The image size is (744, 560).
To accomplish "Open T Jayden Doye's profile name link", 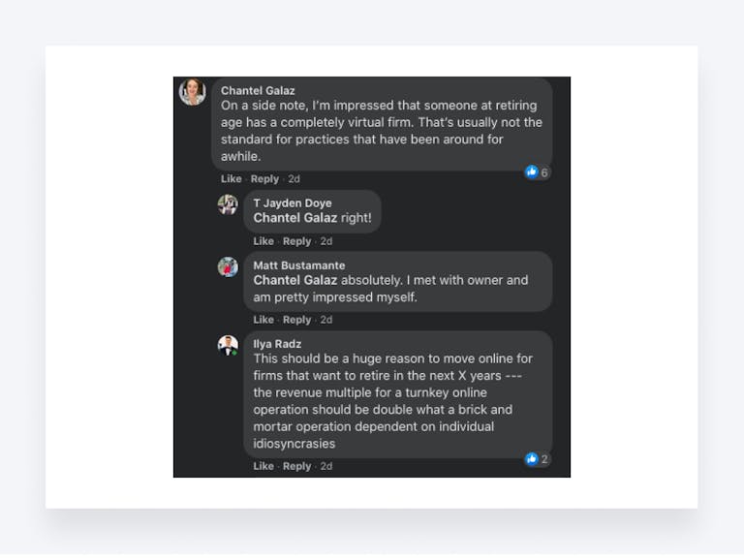I will coord(293,203).
